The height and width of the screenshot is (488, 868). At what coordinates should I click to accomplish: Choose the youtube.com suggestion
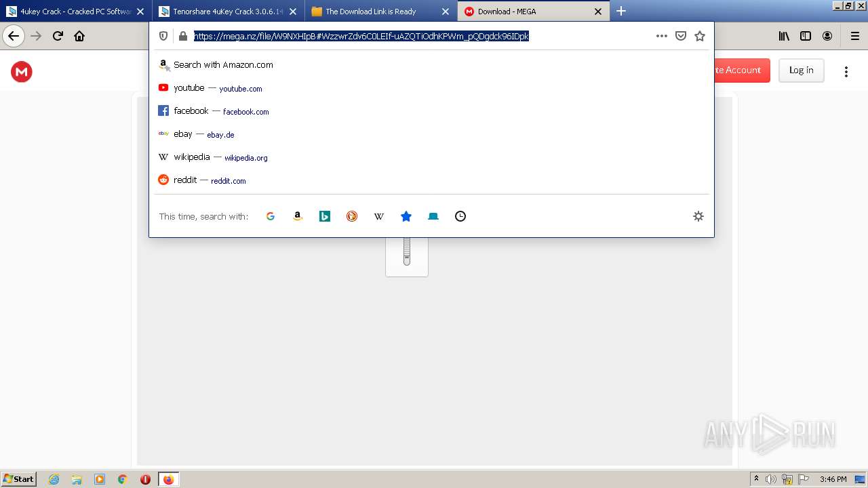pyautogui.click(x=431, y=88)
